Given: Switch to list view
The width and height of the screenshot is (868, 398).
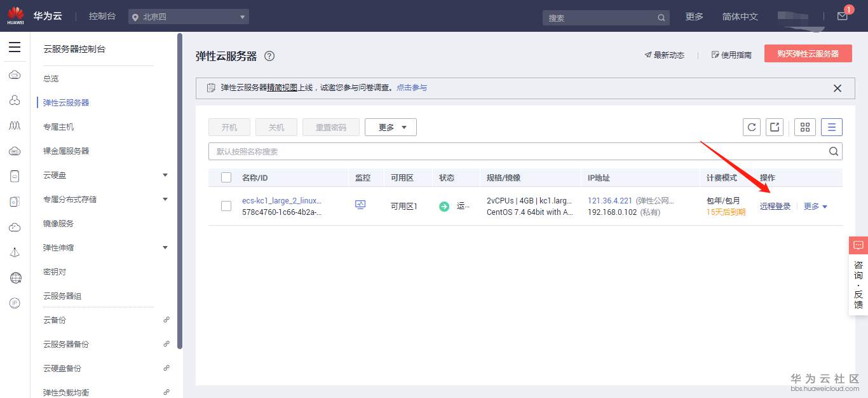Looking at the screenshot, I should click(832, 127).
